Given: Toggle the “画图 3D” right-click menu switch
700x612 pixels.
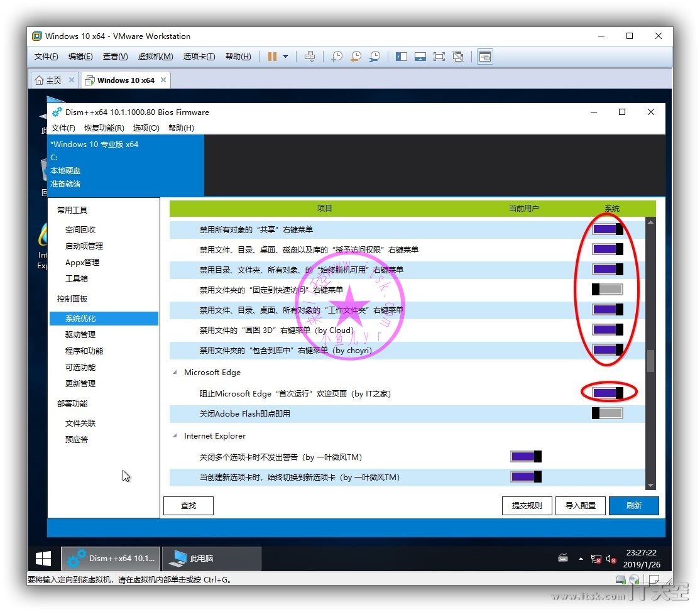Looking at the screenshot, I should pos(607,329).
